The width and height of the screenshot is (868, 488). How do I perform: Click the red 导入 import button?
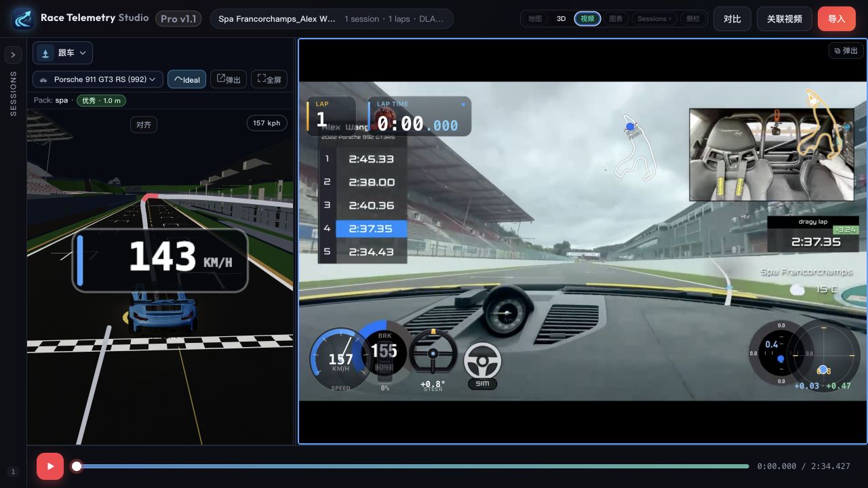[x=837, y=19]
